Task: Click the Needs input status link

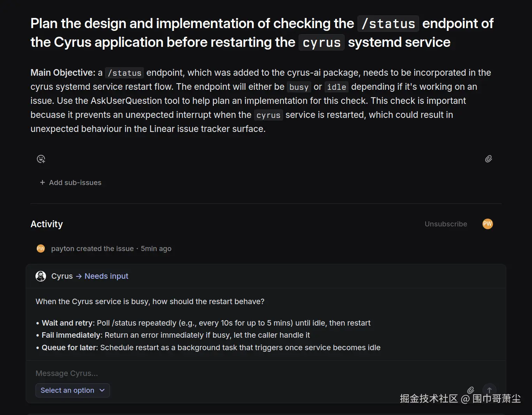Action: tap(106, 276)
